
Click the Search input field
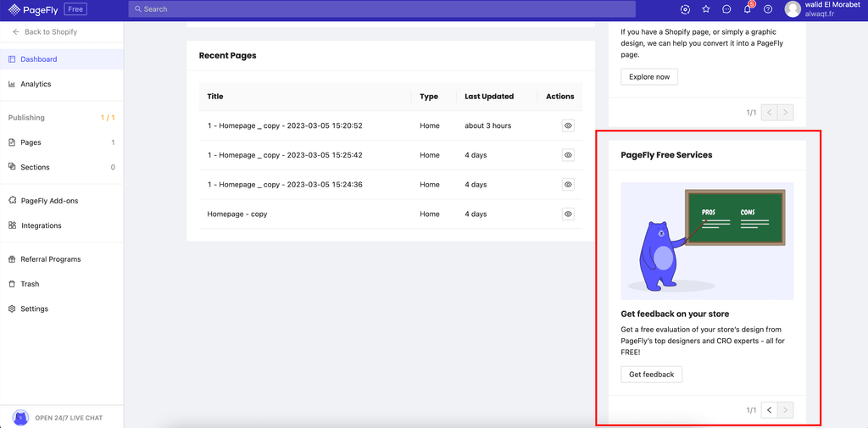(x=381, y=9)
